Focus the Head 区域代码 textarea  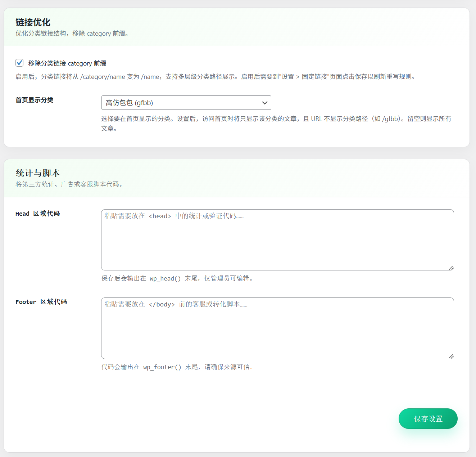click(277, 239)
